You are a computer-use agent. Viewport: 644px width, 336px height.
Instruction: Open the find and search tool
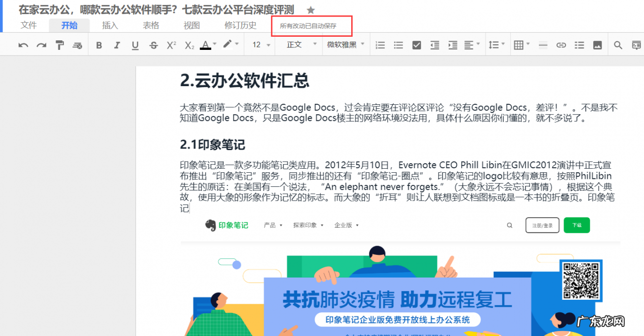click(618, 44)
